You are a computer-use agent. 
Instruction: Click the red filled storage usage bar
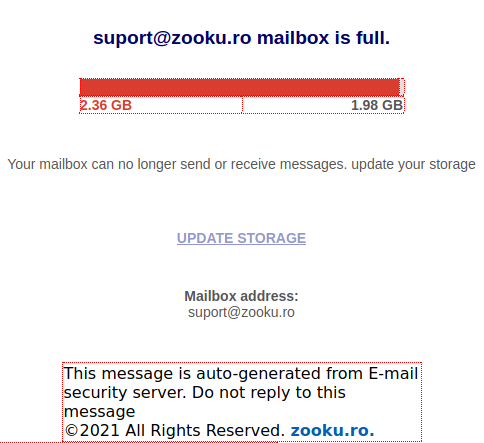240,87
